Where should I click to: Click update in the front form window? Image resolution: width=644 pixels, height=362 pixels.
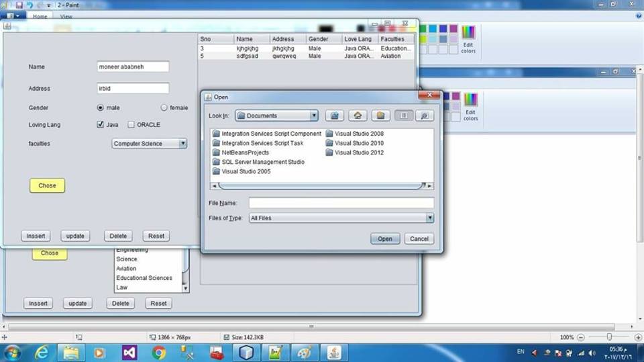pos(75,236)
